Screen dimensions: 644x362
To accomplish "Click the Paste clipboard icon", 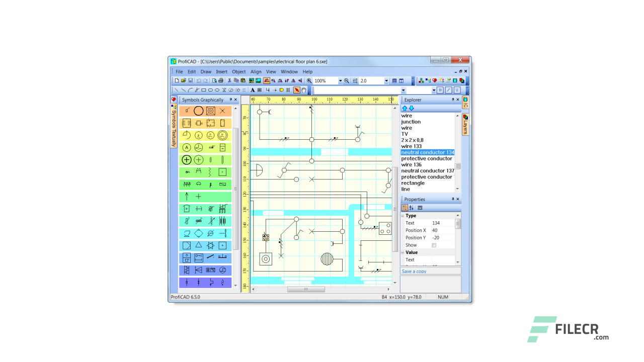I will pos(243,80).
